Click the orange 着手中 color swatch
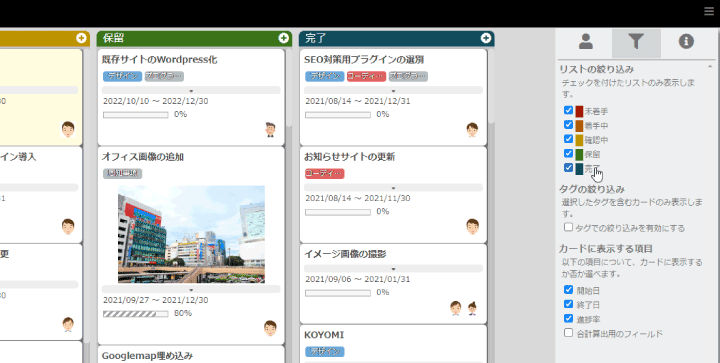Screen dimensions: 720x363 (579, 126)
